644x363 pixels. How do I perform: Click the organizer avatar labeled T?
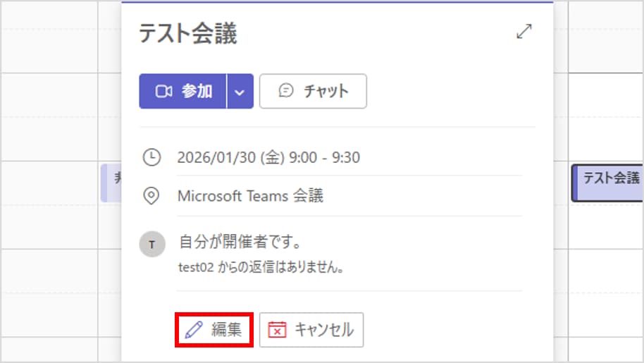[151, 245]
